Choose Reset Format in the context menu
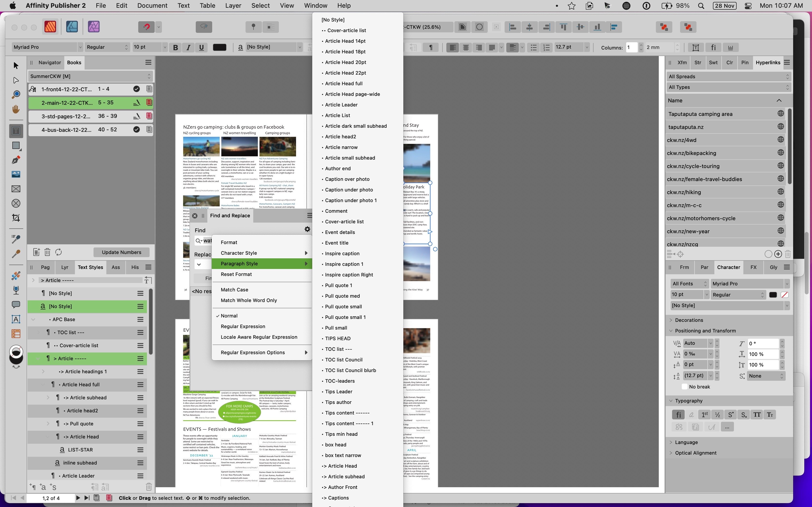The image size is (812, 507). click(237, 274)
